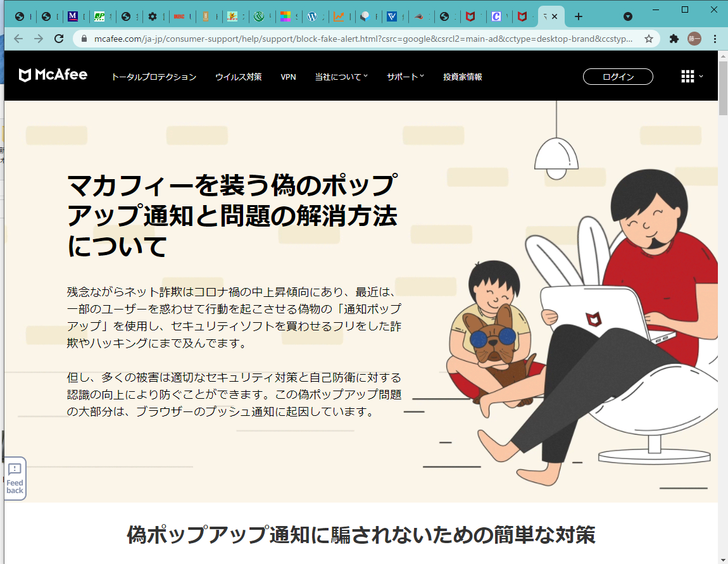Select the ウイルス対策 menu item
728x564 pixels.
(238, 77)
